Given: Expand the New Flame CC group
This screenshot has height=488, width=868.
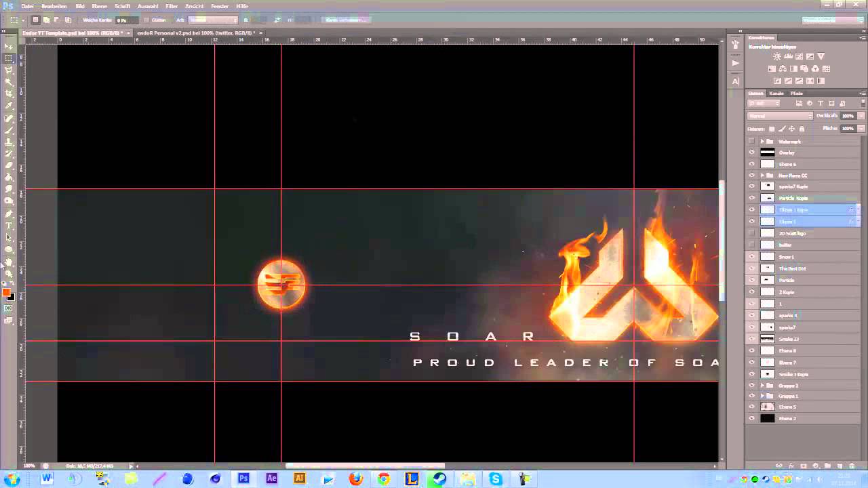Looking at the screenshot, I should click(762, 176).
